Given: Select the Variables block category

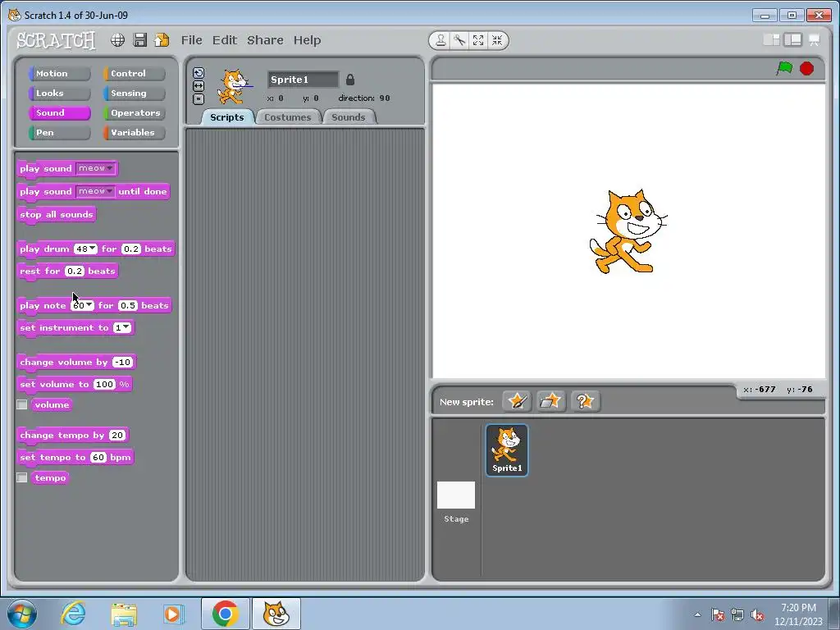Looking at the screenshot, I should click(x=135, y=133).
